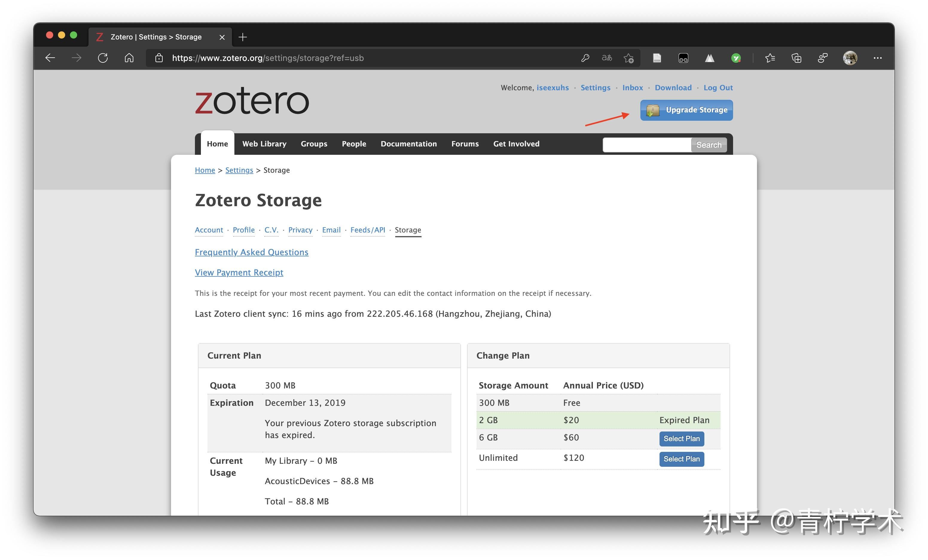Select the Unlimited plan
Image resolution: width=928 pixels, height=560 pixels.
pyautogui.click(x=681, y=459)
